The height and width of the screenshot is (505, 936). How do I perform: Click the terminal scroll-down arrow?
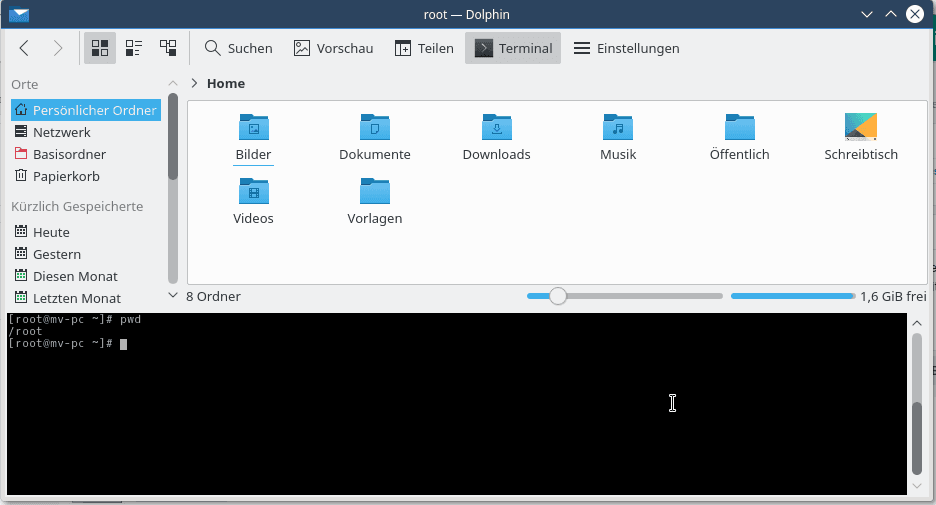tap(917, 486)
